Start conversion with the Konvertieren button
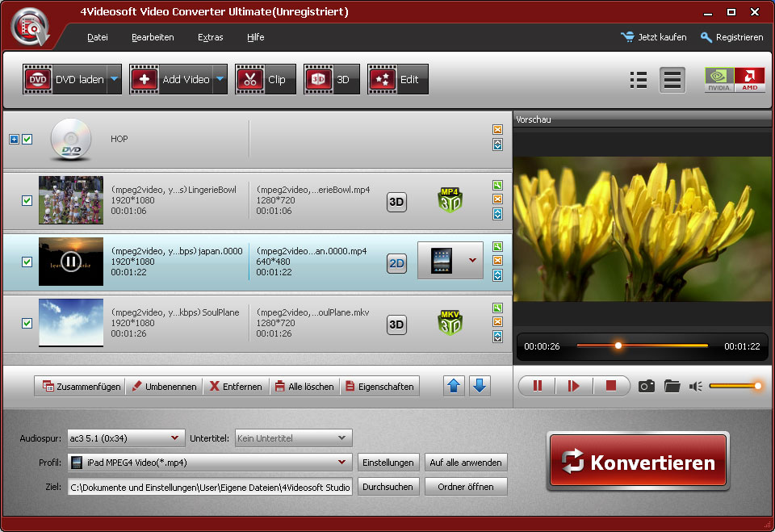 pos(638,461)
